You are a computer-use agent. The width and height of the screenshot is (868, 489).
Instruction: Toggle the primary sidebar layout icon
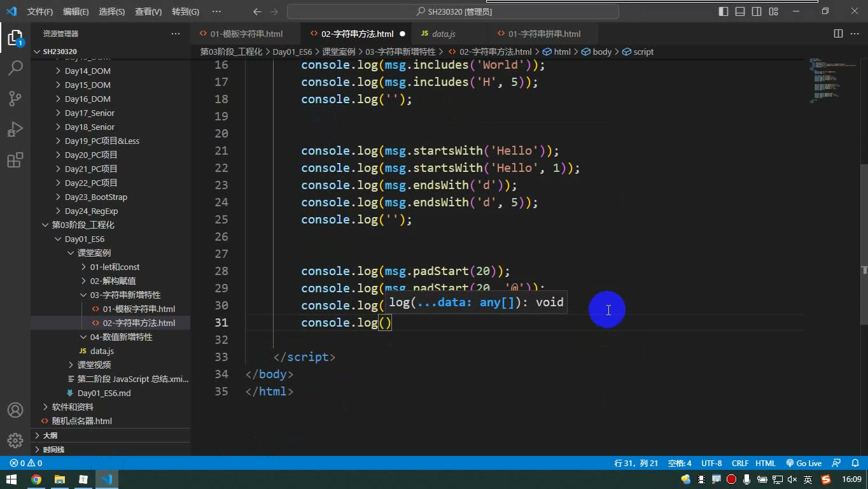(x=724, y=11)
